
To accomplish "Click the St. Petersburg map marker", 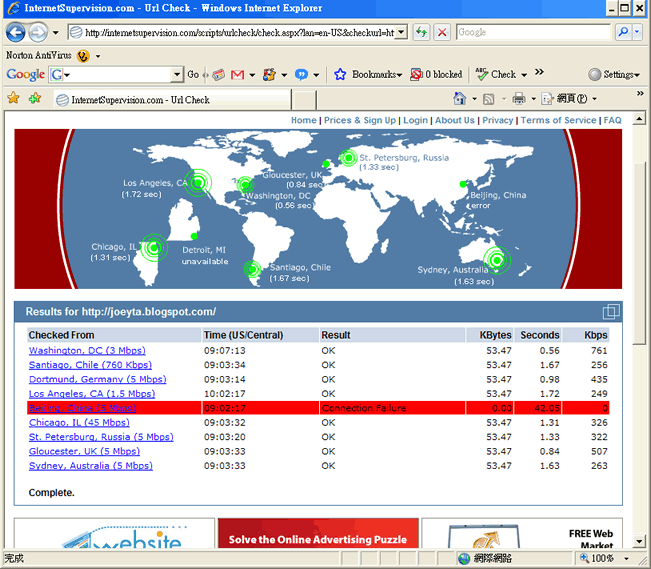I will pyautogui.click(x=348, y=157).
